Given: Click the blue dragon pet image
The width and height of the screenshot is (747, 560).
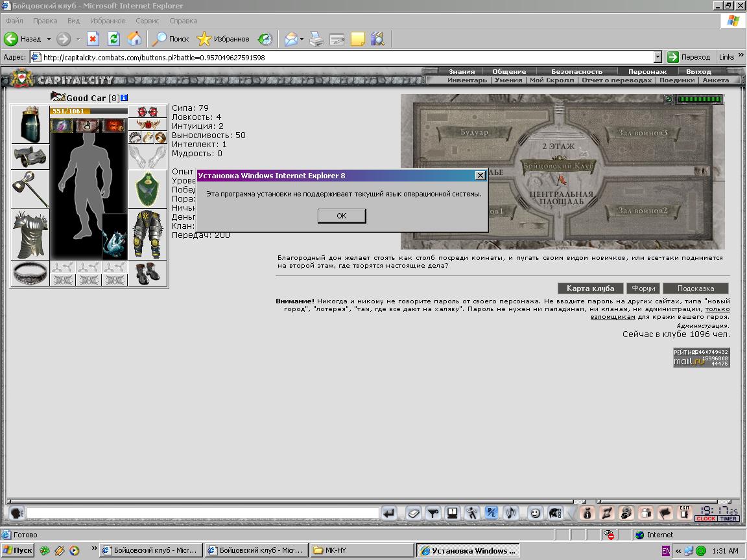Looking at the screenshot, I should click(x=114, y=236).
